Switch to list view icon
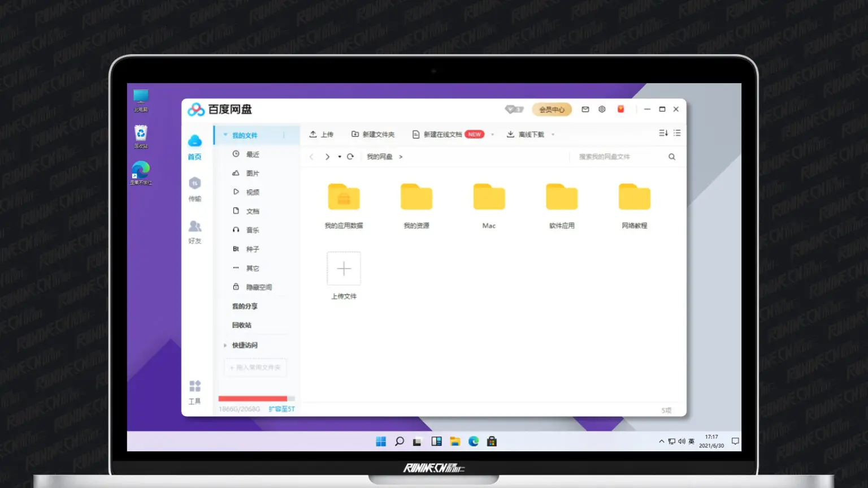Image resolution: width=868 pixels, height=488 pixels. point(677,133)
